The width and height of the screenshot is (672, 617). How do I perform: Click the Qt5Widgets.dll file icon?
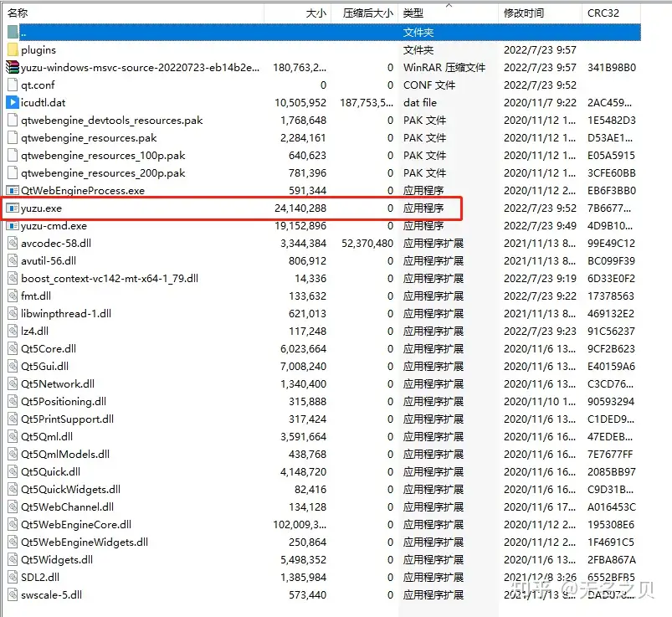[x=13, y=559]
